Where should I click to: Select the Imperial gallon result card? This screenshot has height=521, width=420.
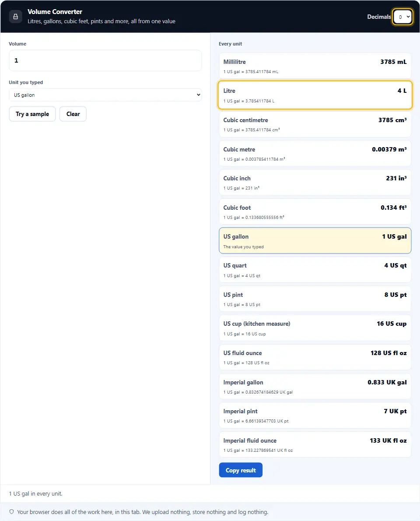[315, 387]
